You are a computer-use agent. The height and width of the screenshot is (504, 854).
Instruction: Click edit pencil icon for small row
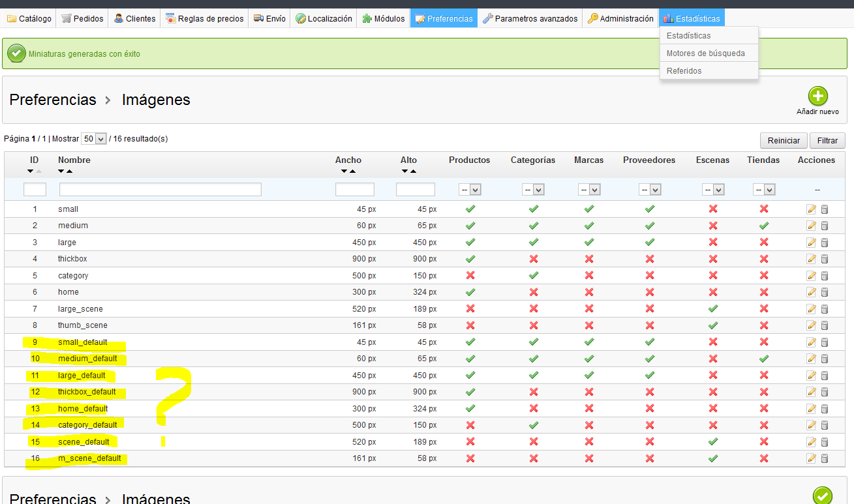point(811,209)
